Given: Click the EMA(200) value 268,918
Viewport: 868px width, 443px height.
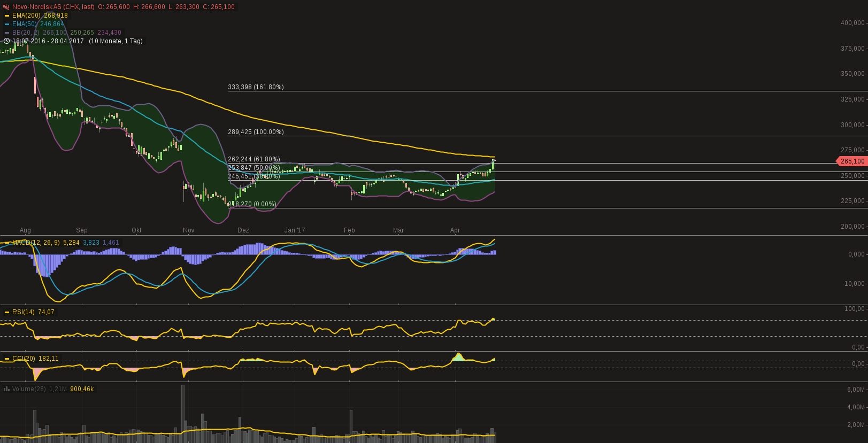Looking at the screenshot, I should (x=56, y=15).
